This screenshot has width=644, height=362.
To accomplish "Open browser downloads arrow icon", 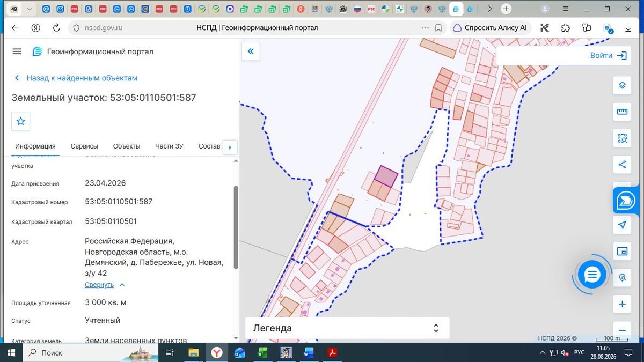I will pyautogui.click(x=628, y=28).
